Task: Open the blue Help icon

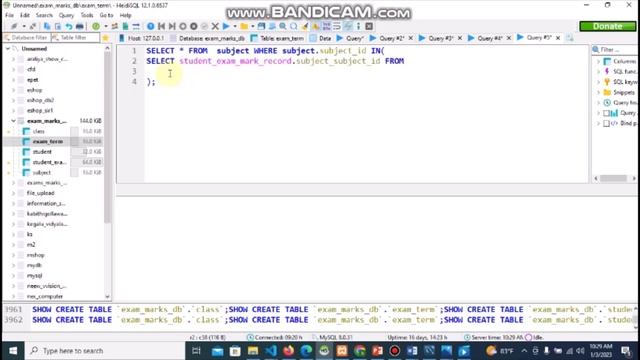Action: point(151,26)
